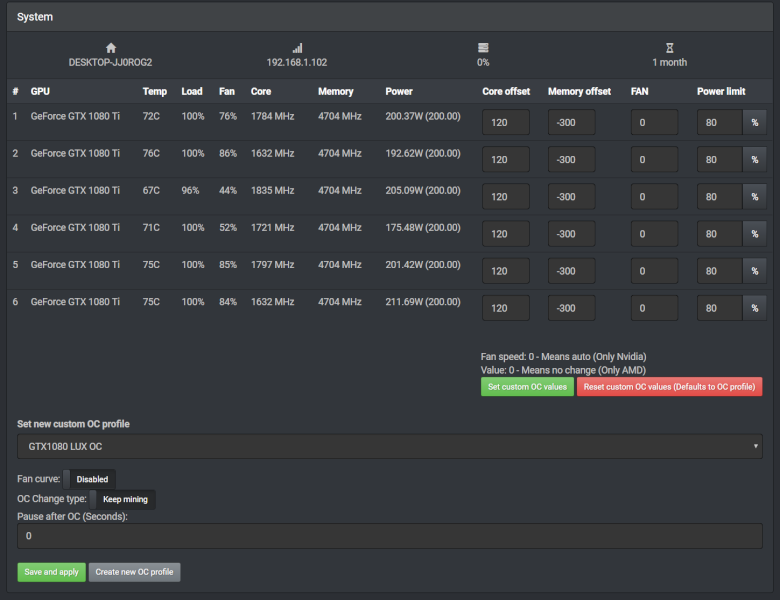
Task: Click the 0% storage usage text
Action: pos(483,62)
